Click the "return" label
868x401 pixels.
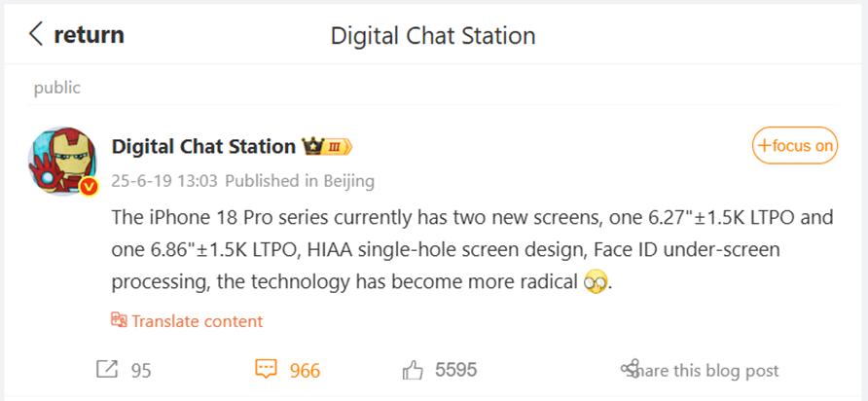click(x=89, y=36)
